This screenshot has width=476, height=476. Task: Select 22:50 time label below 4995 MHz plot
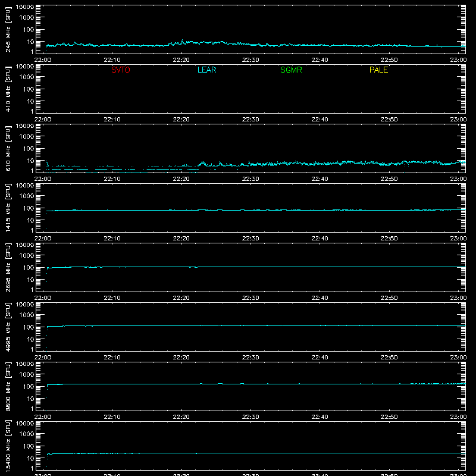[x=389, y=358]
